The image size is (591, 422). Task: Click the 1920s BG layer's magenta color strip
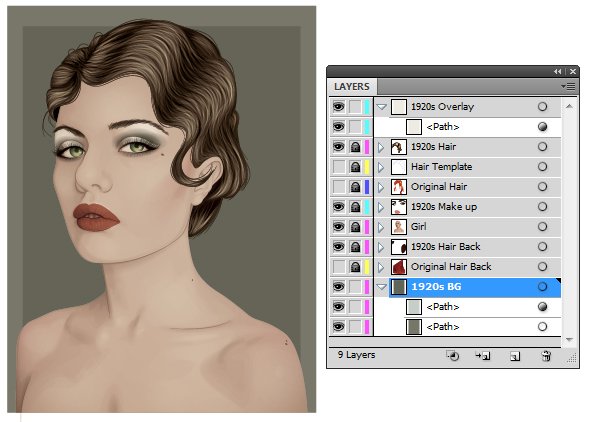(367, 287)
